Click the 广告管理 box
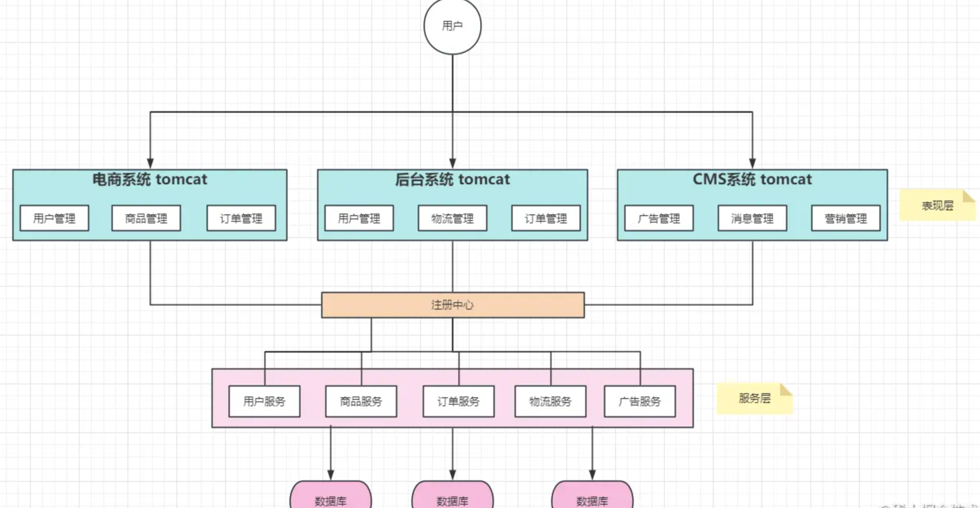The image size is (980, 508). click(x=659, y=218)
